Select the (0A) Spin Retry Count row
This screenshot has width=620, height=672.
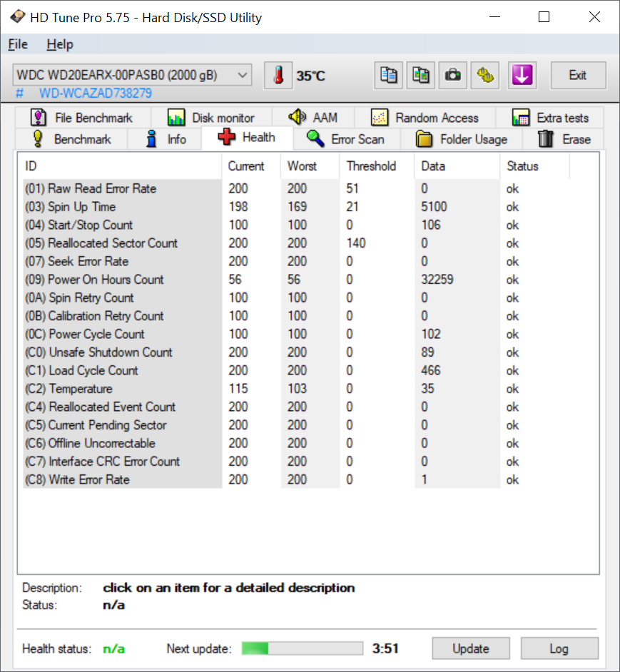click(x=296, y=298)
